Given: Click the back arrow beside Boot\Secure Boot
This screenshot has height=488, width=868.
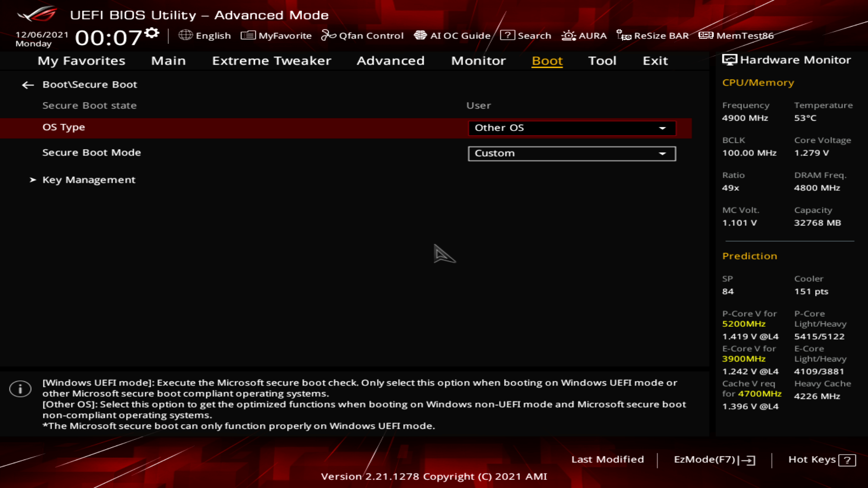Looking at the screenshot, I should pyautogui.click(x=28, y=85).
